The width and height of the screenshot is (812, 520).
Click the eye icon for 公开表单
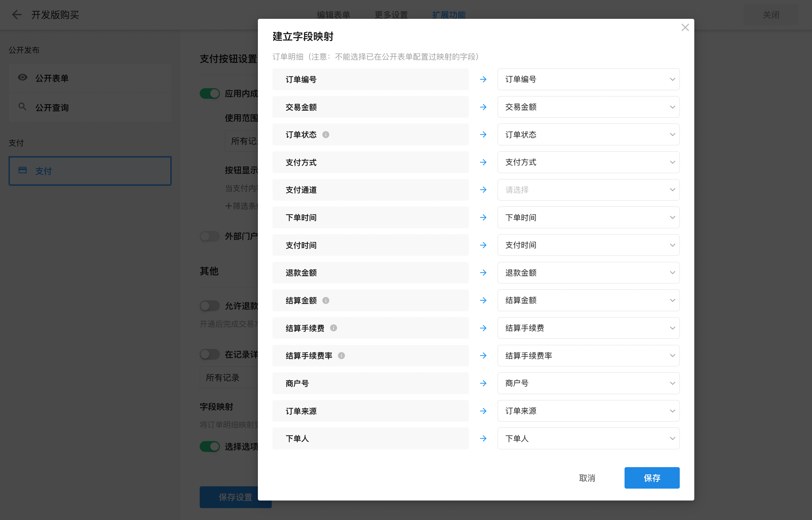tap(22, 78)
